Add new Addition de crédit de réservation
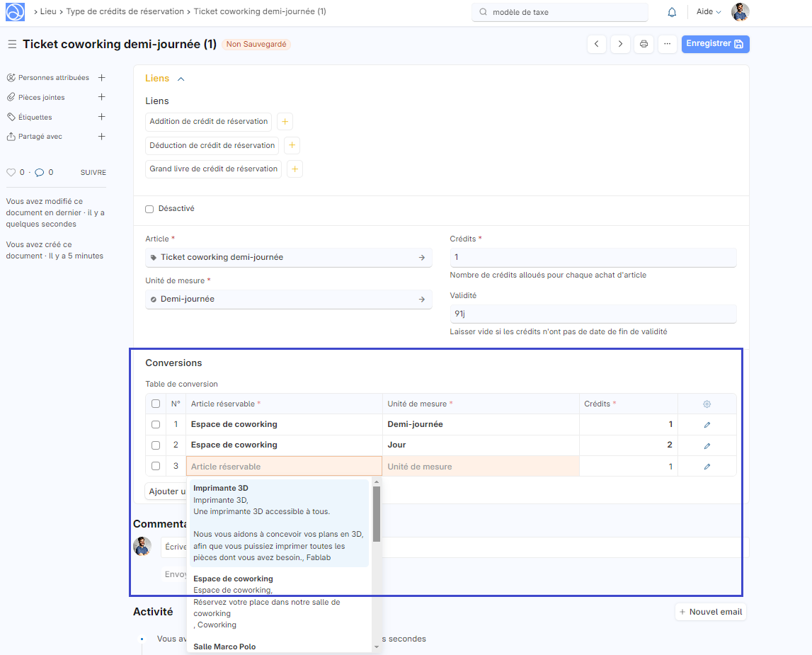Viewport: 812px width, 655px height. point(285,122)
